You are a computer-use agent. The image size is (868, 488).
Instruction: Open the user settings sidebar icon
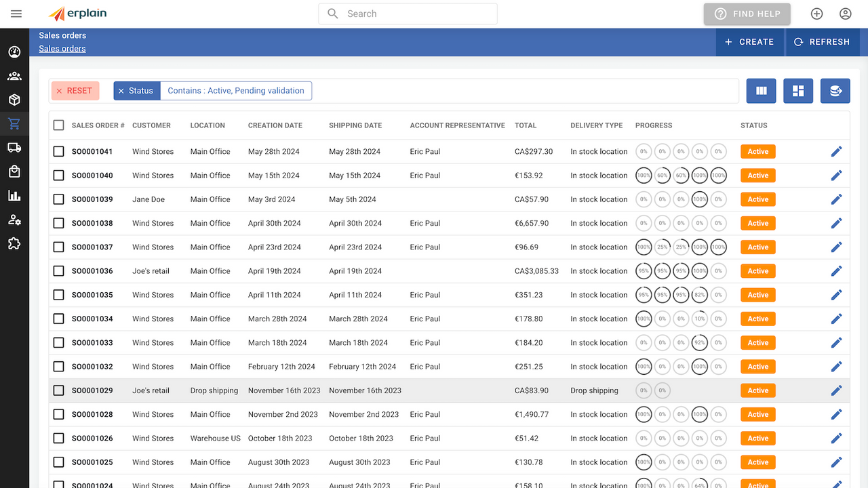14,220
